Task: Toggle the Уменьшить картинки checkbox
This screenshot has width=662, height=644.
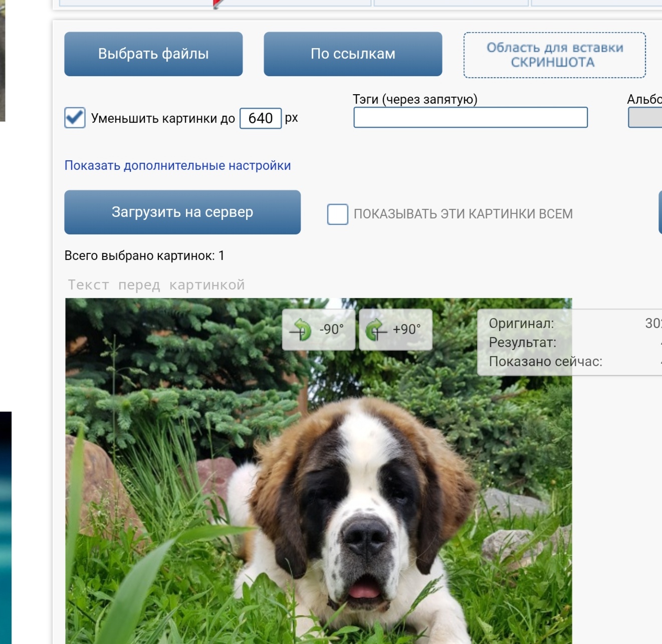Action: pyautogui.click(x=75, y=118)
